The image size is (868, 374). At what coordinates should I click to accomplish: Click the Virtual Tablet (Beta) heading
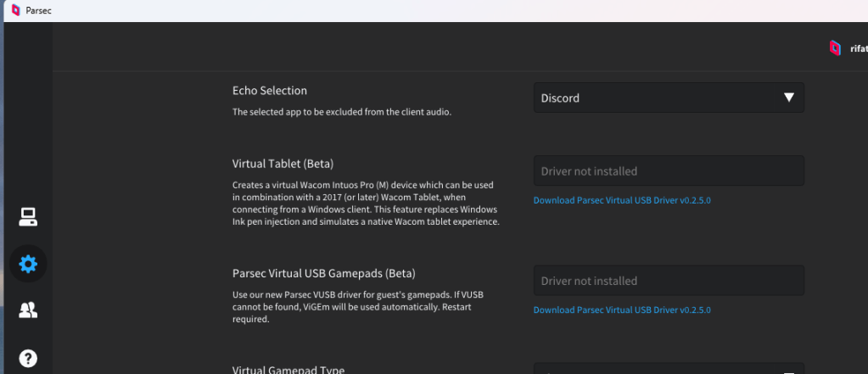(x=283, y=164)
